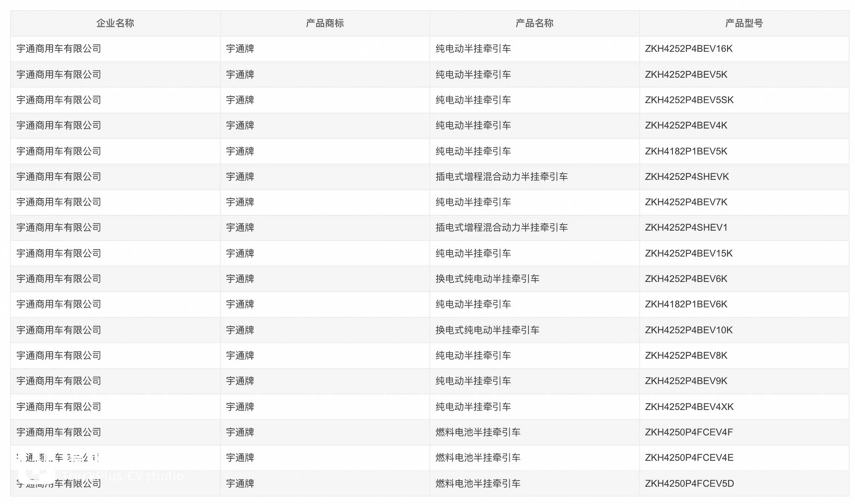Click 宇通牌 trademark in ZKH4252P4BEV7K row
This screenshot has height=504, width=855.
(x=240, y=202)
